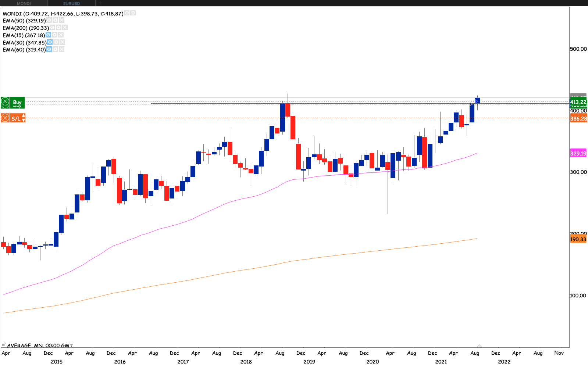Open the MONDI price series settings gear
The width and height of the screenshot is (588, 365).
pos(133,13)
